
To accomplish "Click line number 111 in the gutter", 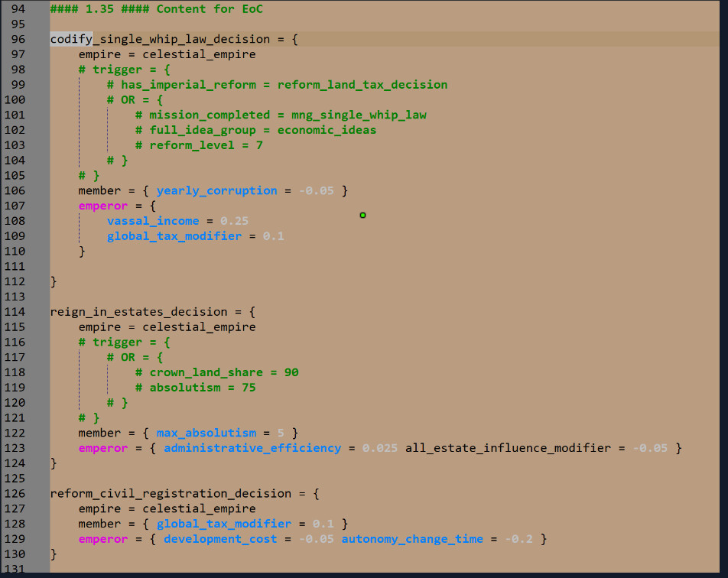I will point(15,267).
